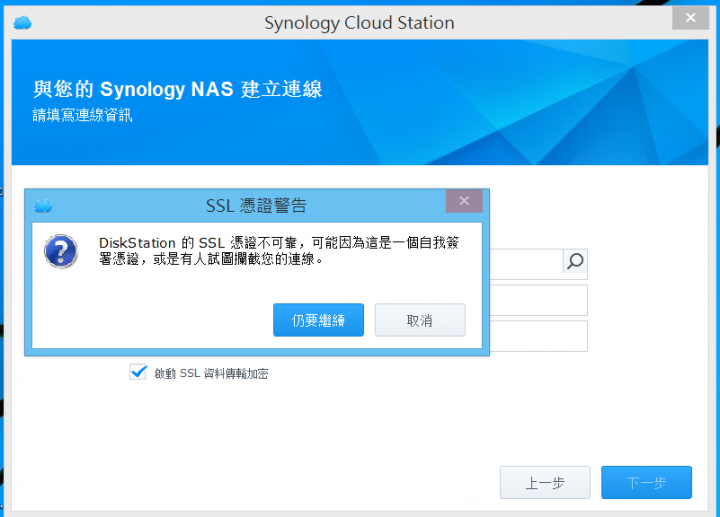Click the Synology Cloud Station title text

[x=359, y=23]
